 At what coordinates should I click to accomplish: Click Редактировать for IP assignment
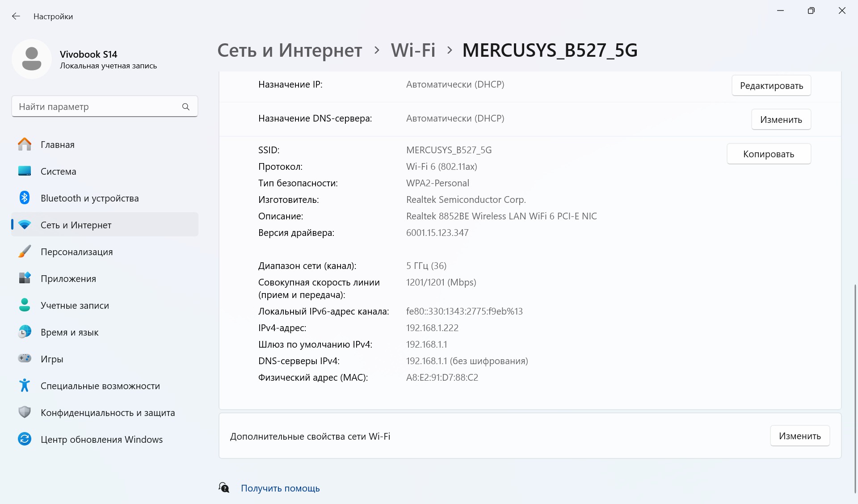pos(771,85)
